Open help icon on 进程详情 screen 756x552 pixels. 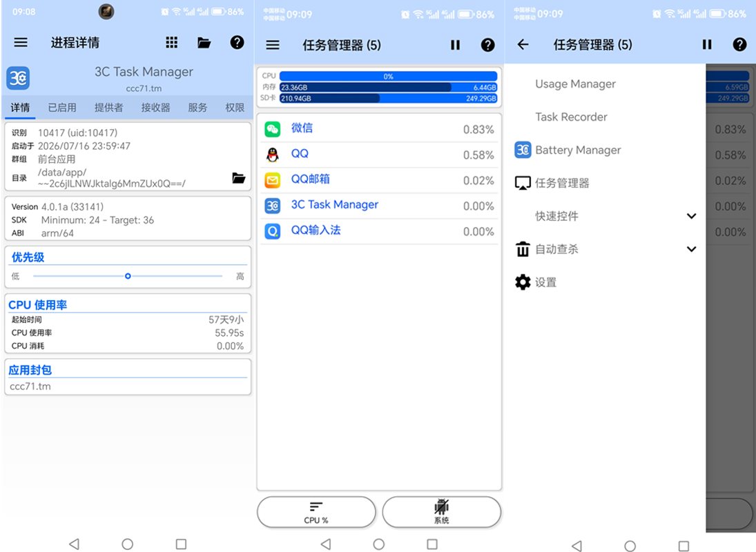237,42
